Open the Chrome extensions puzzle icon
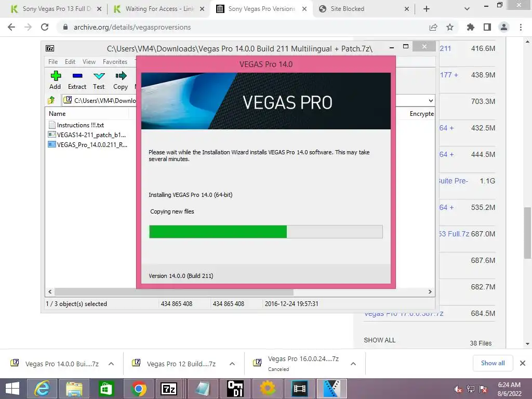The width and height of the screenshot is (532, 399). pos(470,27)
